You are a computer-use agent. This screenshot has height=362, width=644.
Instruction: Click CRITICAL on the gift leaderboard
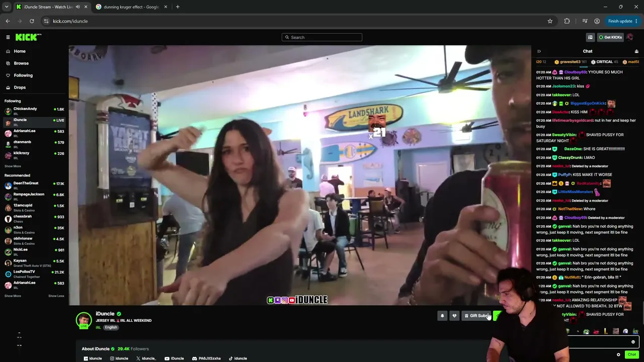pyautogui.click(x=604, y=62)
